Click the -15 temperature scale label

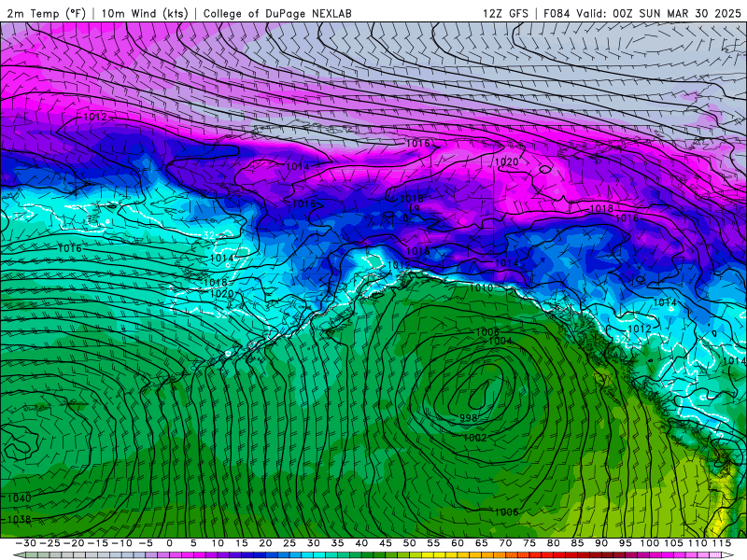click(x=98, y=543)
